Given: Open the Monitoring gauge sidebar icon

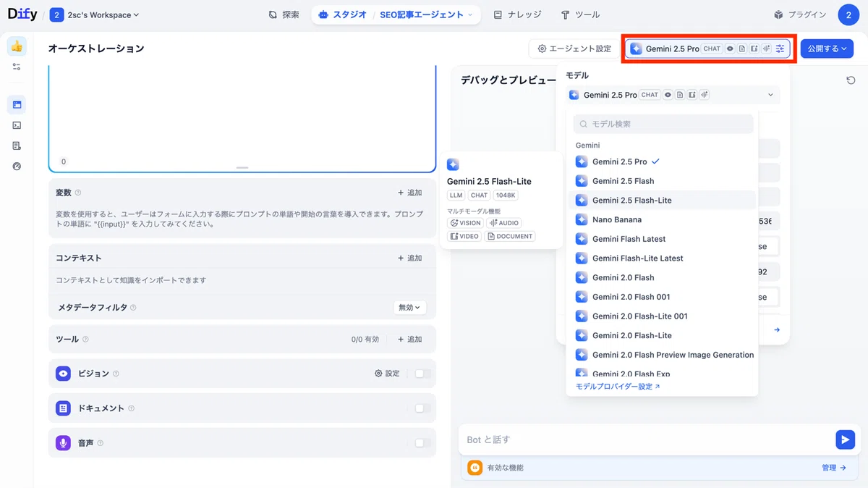Looking at the screenshot, I should pyautogui.click(x=17, y=166).
